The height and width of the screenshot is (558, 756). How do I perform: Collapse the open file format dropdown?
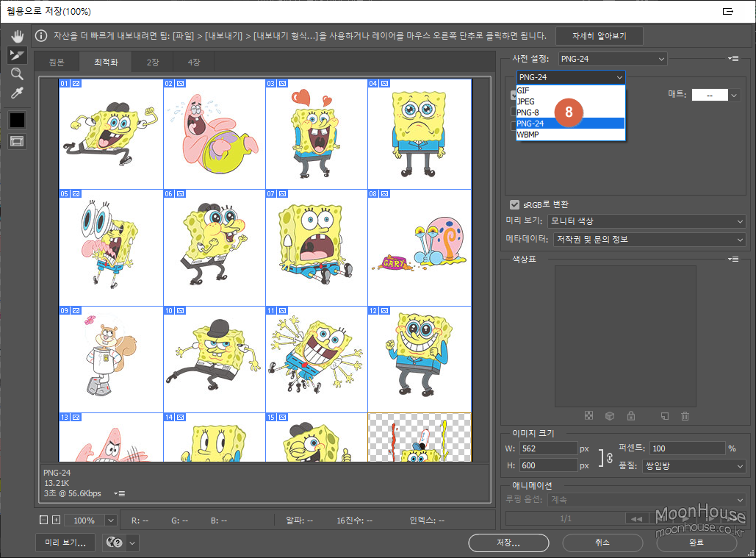[571, 77]
